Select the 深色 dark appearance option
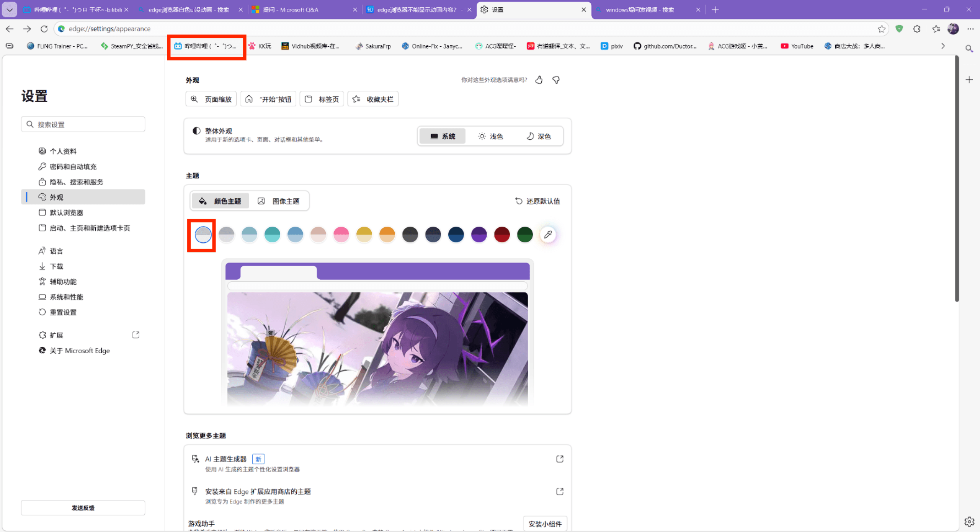 (x=538, y=136)
